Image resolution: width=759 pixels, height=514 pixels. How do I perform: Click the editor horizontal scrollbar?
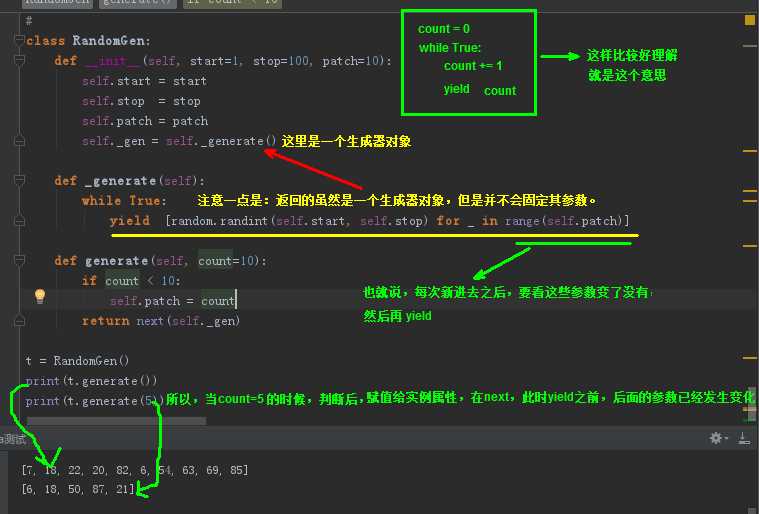coord(116,421)
